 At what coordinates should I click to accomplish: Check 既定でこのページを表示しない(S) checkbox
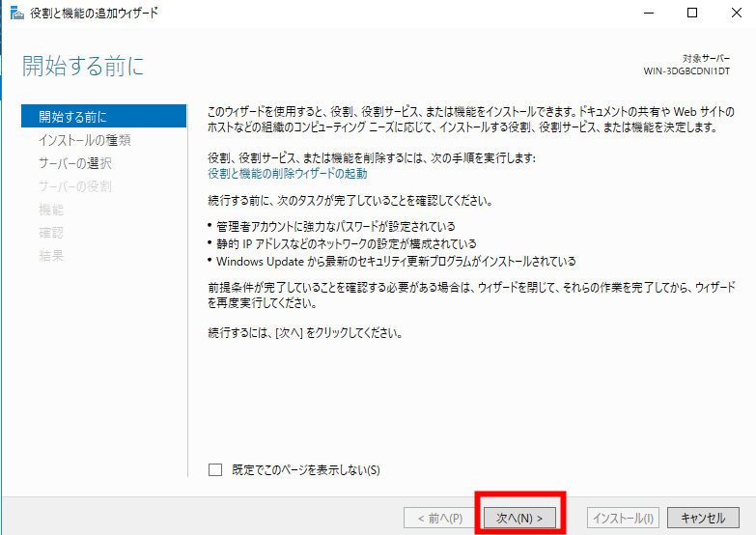(x=215, y=469)
